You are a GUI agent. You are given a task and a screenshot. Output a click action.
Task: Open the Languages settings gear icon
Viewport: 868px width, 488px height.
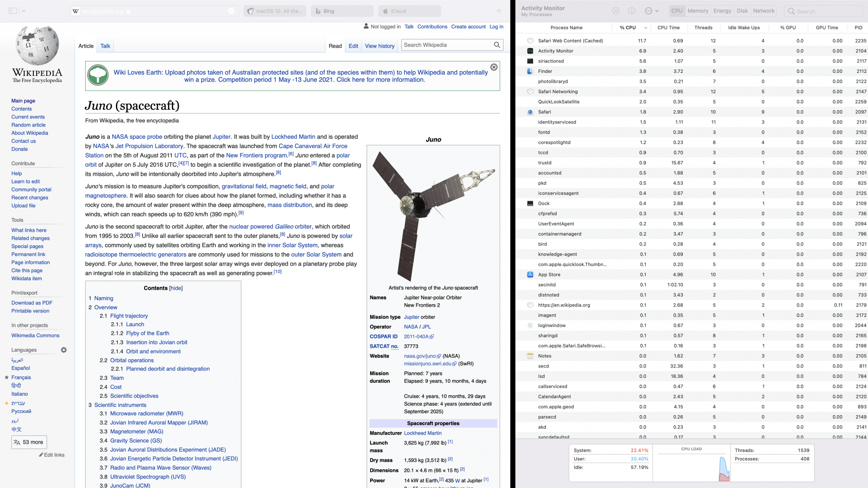click(x=64, y=350)
